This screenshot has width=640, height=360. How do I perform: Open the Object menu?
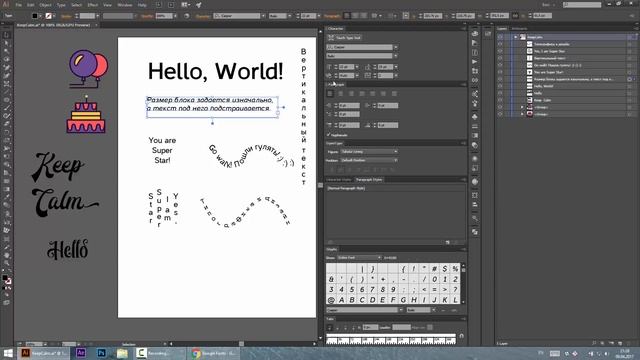pos(45,5)
